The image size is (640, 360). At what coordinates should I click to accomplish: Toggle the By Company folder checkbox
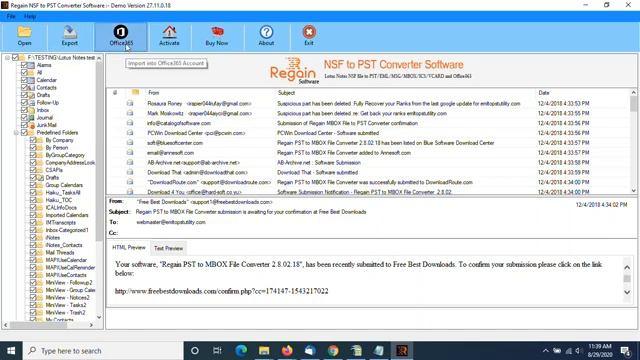33,140
